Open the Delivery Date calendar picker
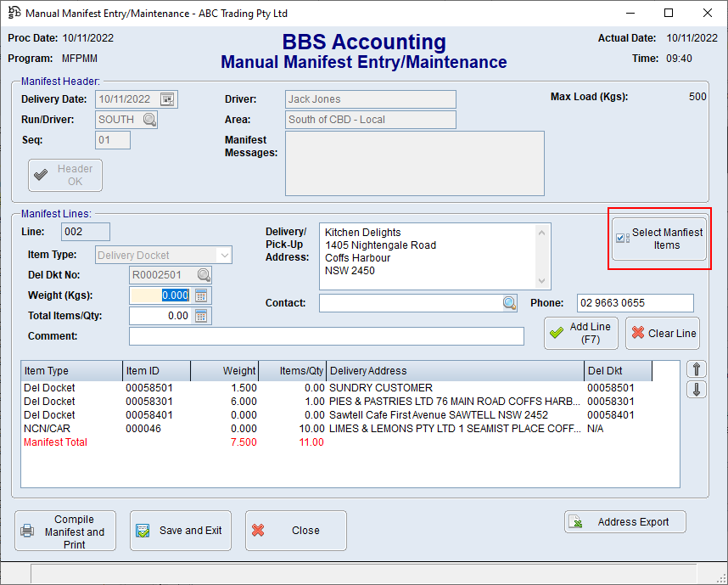The image size is (728, 585). coord(167,99)
